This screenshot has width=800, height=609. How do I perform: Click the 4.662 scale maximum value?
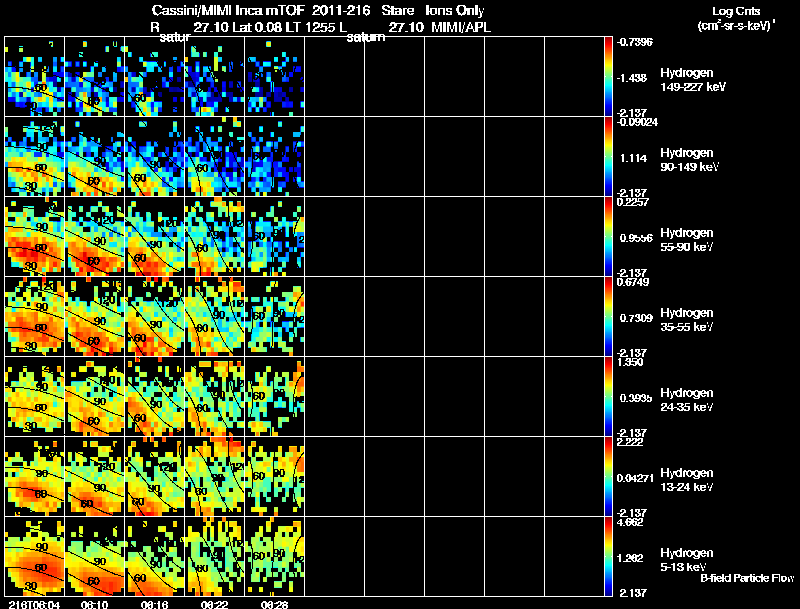pyautogui.click(x=630, y=522)
